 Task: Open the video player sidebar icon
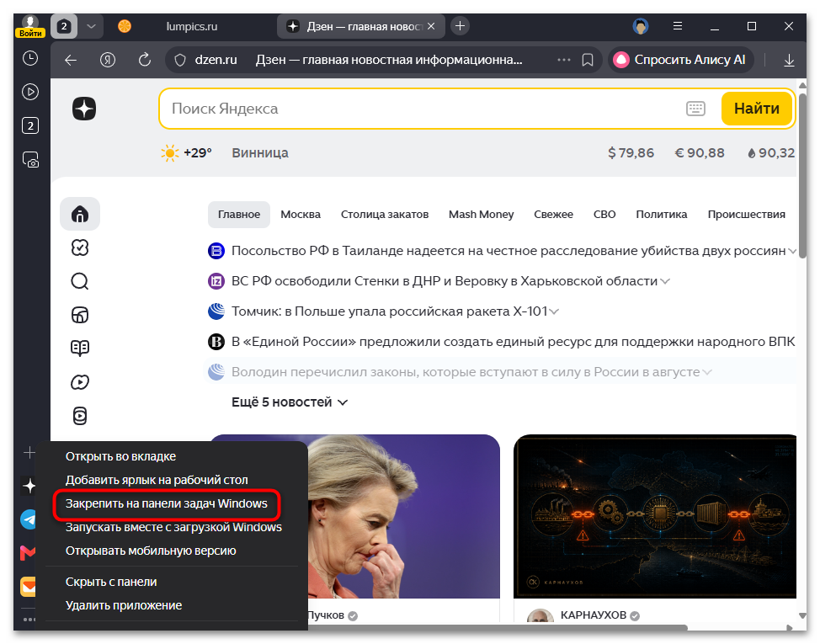30,92
